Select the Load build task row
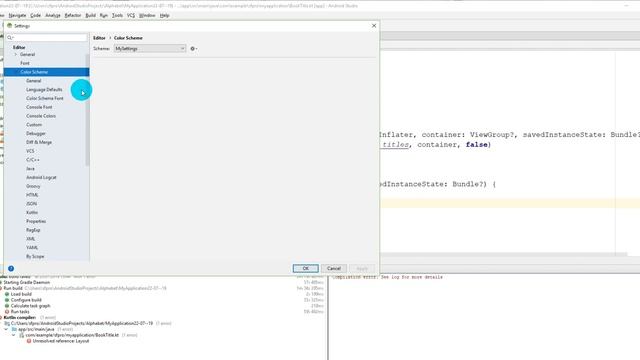This screenshot has width=640, height=360. tap(21, 294)
